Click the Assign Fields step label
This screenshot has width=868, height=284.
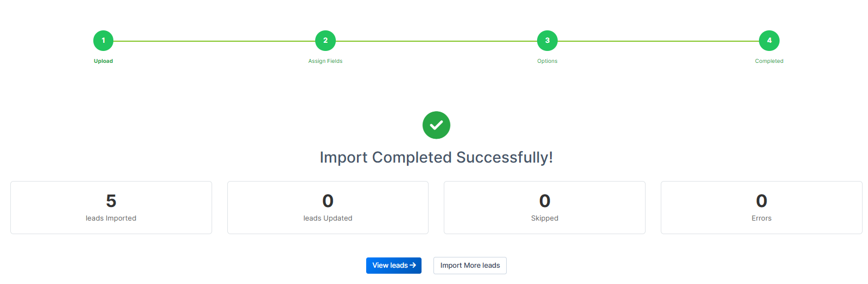[325, 61]
